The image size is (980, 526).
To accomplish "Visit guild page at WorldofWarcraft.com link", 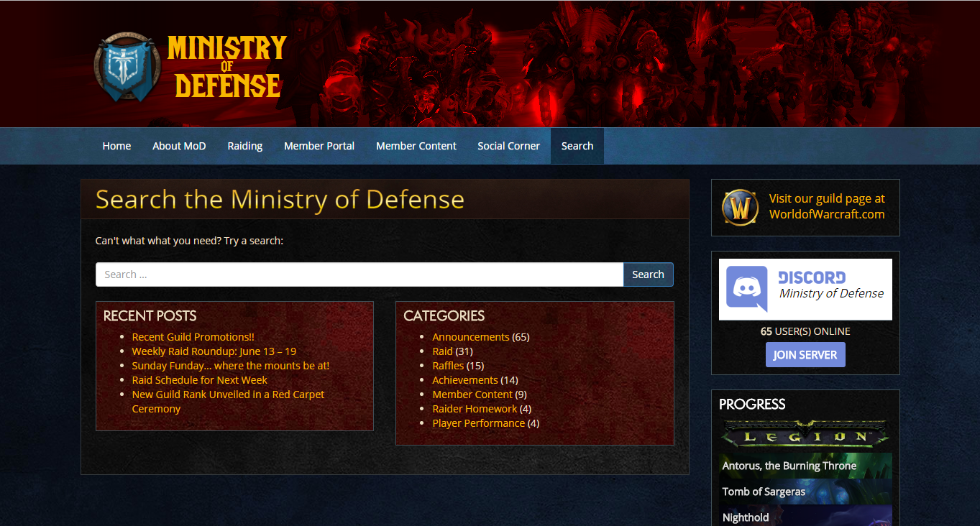I will tap(827, 206).
